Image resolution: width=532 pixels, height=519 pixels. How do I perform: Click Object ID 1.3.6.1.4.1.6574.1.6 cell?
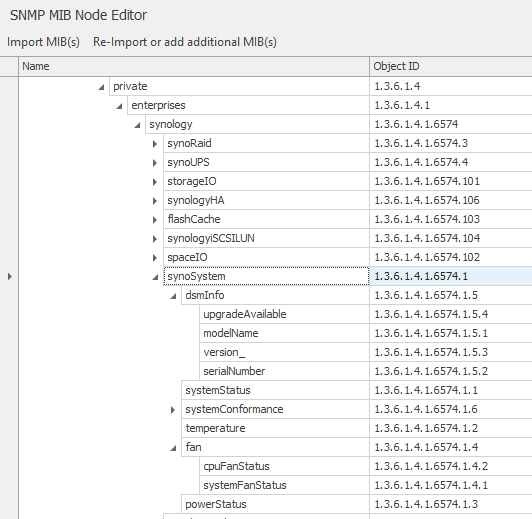pos(451,409)
